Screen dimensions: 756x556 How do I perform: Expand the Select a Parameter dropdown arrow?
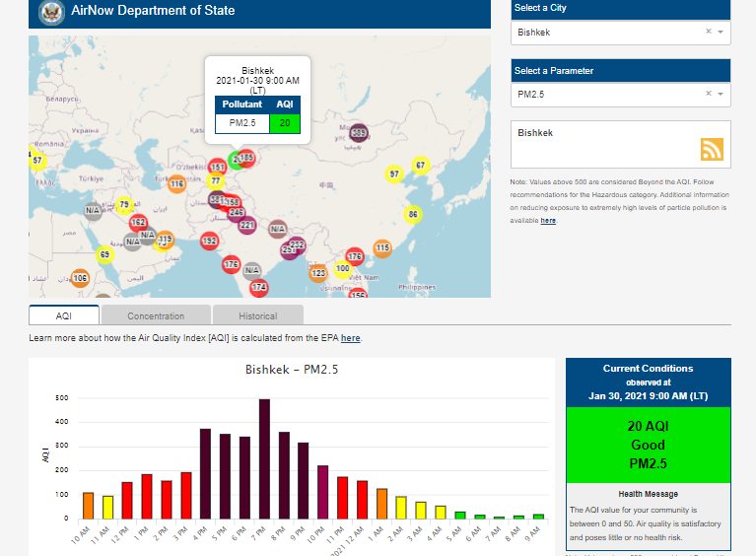click(721, 94)
